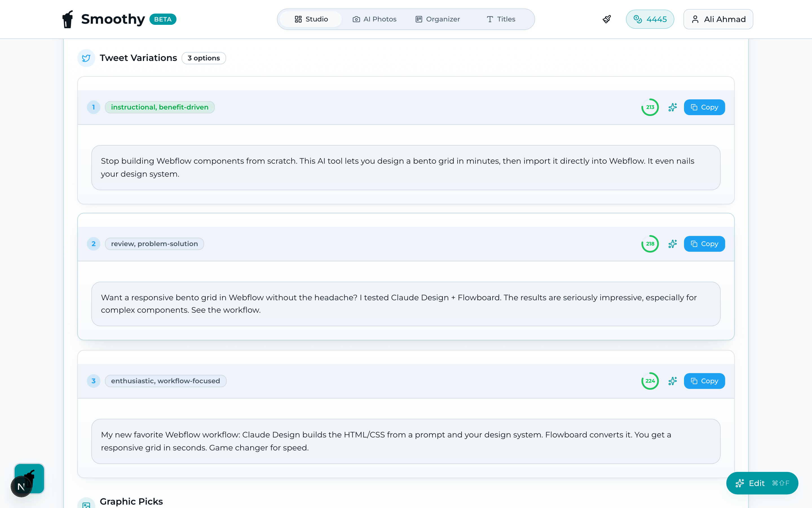Click the 'Want a responsive bento grid' tweet text
Screen dimensions: 812x508
pyautogui.click(x=406, y=304)
